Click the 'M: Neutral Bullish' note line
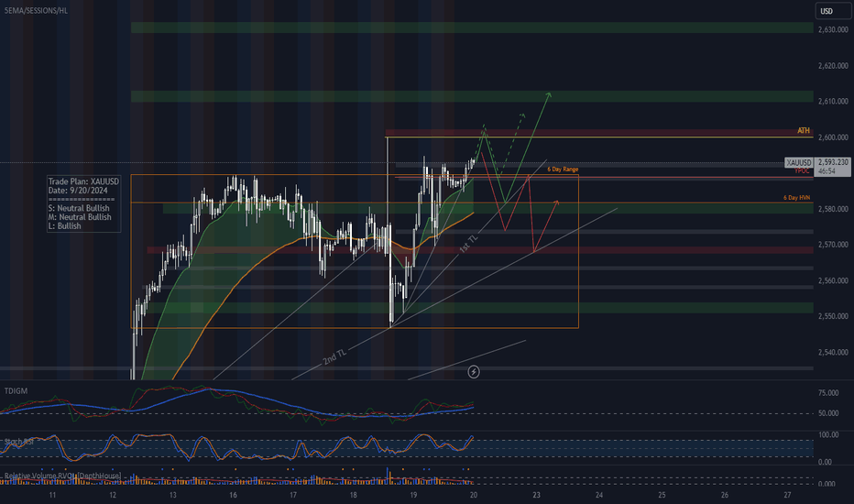 (x=80, y=217)
